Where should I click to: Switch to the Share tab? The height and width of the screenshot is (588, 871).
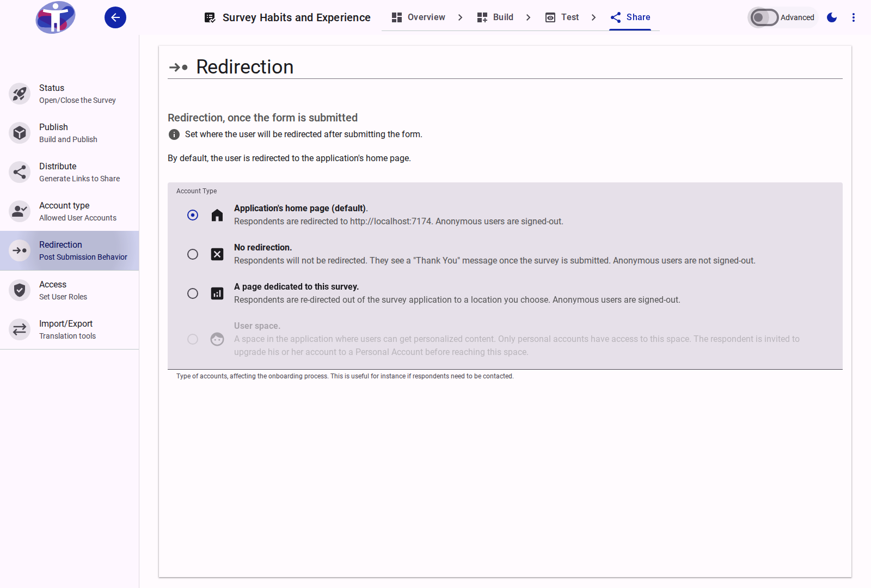630,17
